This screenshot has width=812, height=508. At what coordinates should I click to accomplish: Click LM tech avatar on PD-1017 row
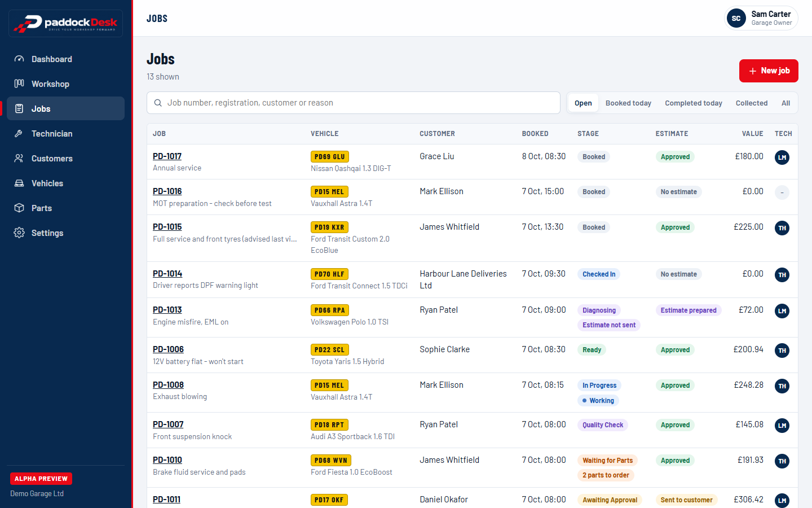click(782, 157)
